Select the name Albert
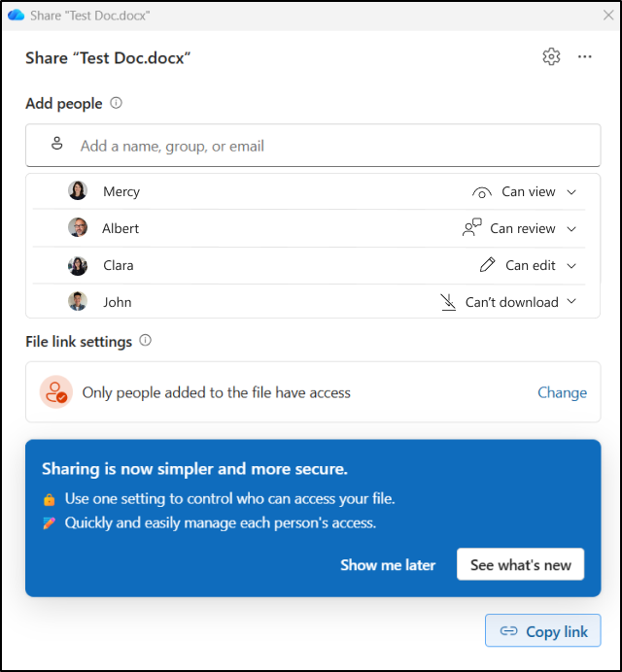 (121, 228)
